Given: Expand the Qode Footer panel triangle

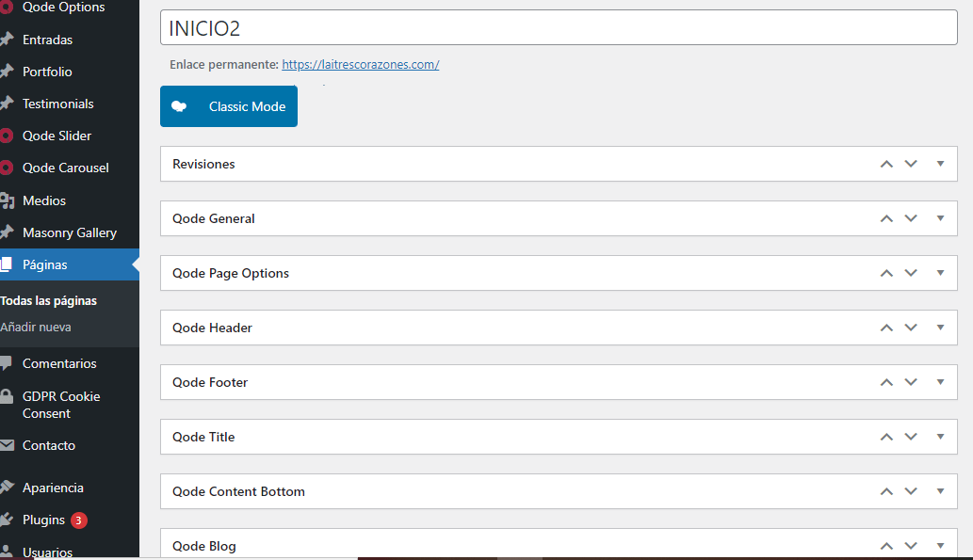Looking at the screenshot, I should [x=941, y=382].
